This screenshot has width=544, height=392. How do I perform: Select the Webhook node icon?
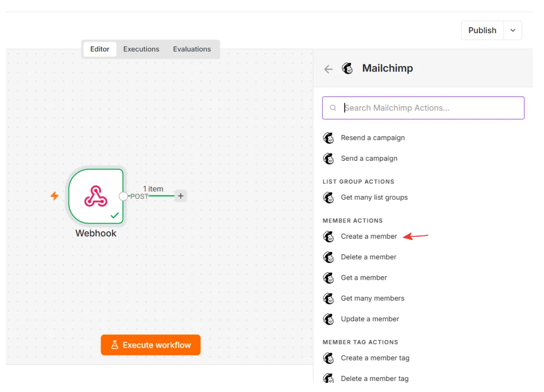coord(96,196)
